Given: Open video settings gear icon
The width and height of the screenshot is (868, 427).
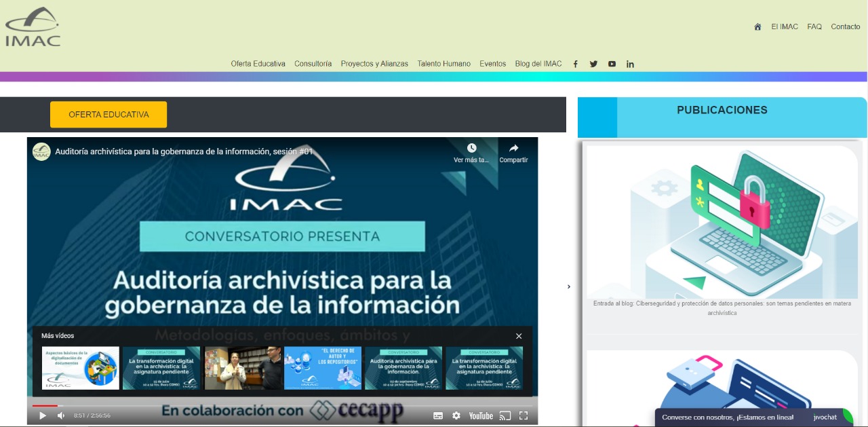Looking at the screenshot, I should 456,415.
